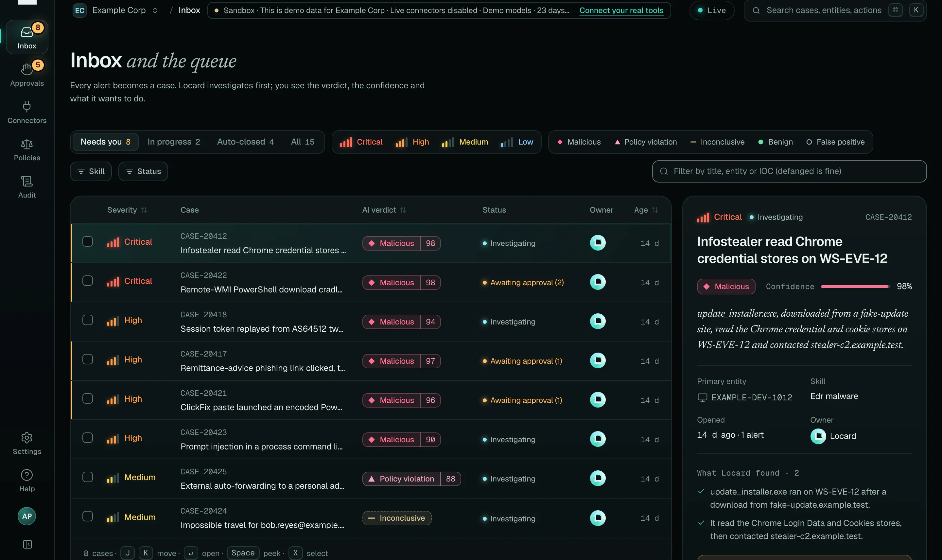Click the EC organization logo
Viewport: 942px width, 560px height.
79,10
